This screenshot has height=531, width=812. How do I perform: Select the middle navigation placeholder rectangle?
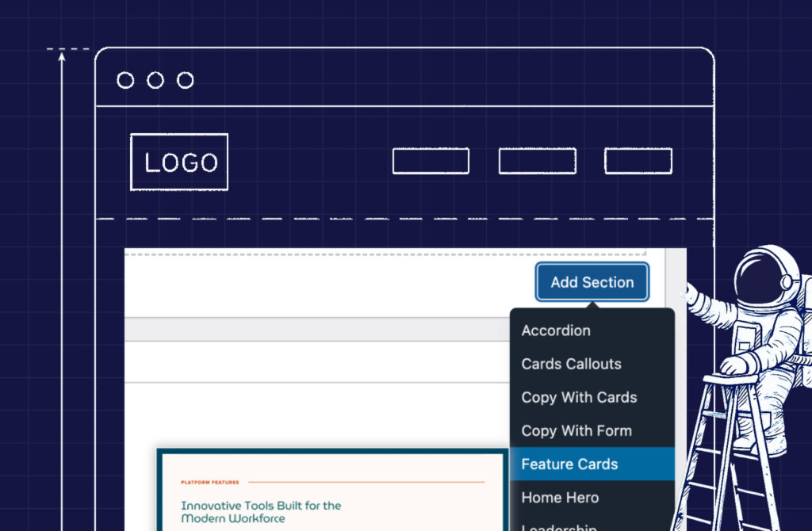[537, 161]
